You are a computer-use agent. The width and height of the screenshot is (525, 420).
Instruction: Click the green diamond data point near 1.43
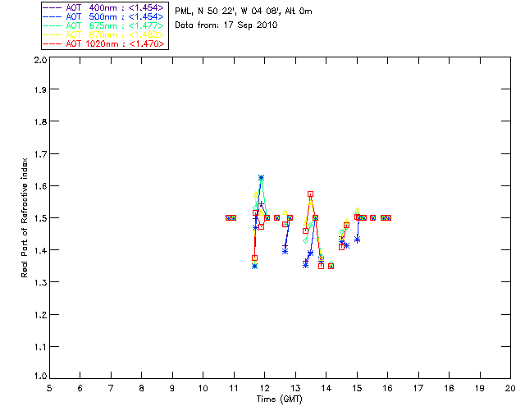pos(305,240)
